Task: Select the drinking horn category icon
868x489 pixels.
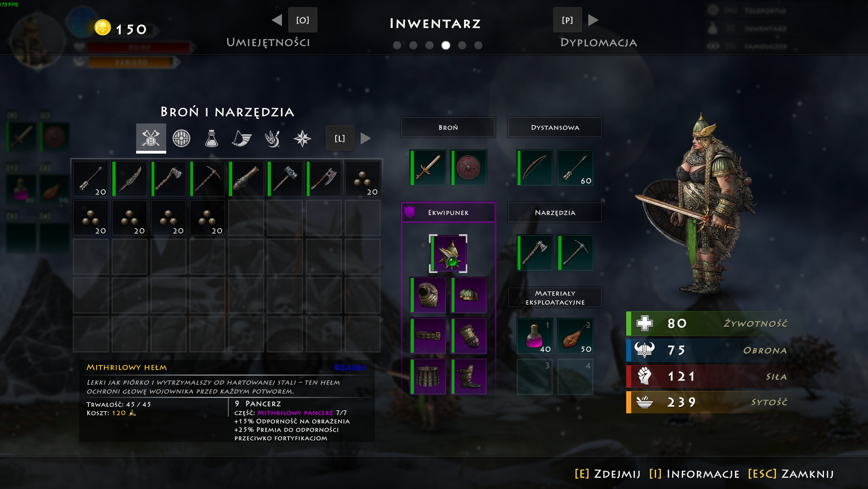Action: click(x=242, y=138)
